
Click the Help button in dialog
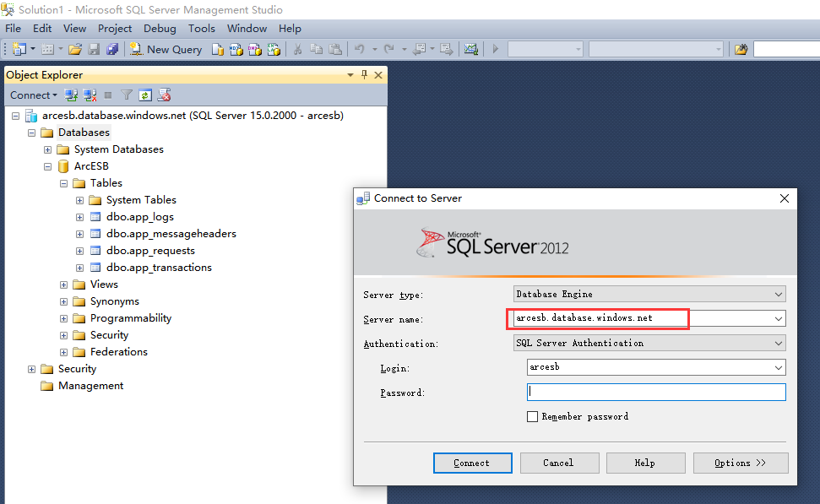tap(645, 463)
